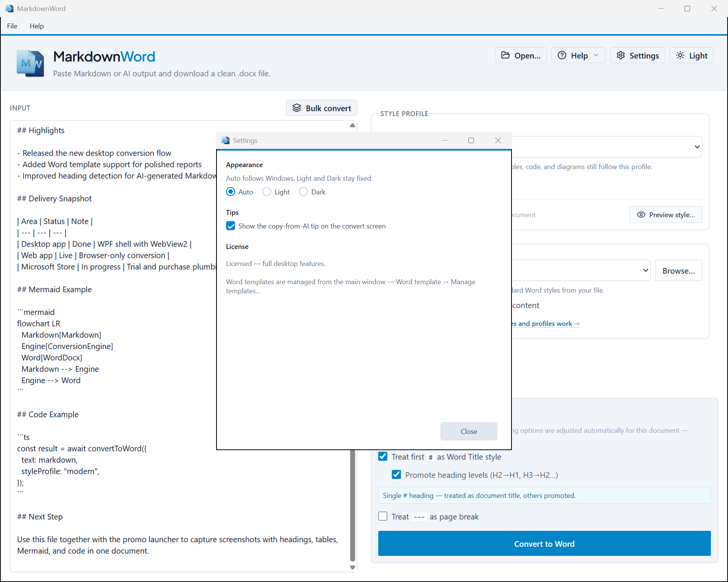
Task: Click the INPUT section label
Action: point(20,108)
